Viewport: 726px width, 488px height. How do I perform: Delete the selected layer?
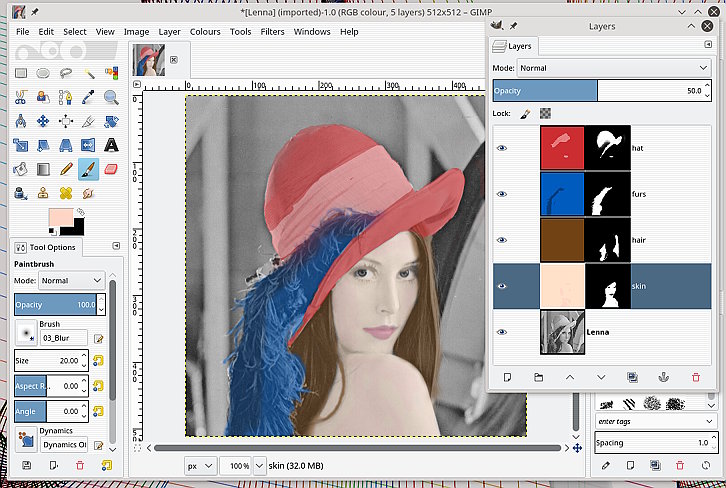695,377
